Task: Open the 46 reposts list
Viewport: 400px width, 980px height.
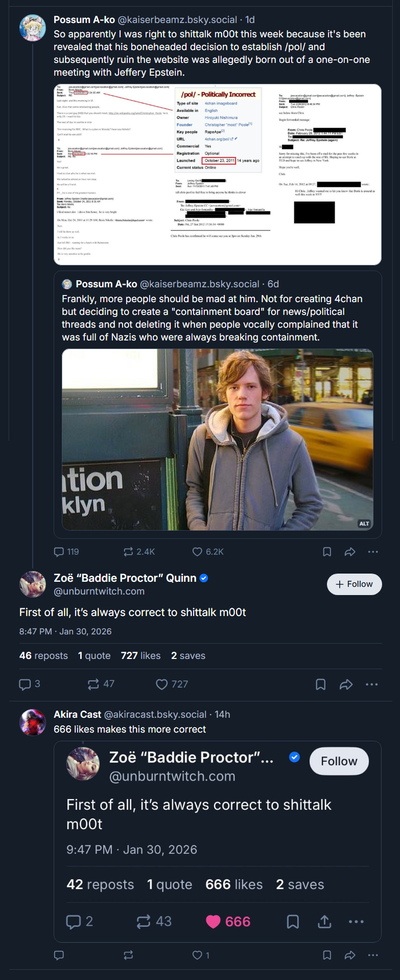Action: (43, 655)
